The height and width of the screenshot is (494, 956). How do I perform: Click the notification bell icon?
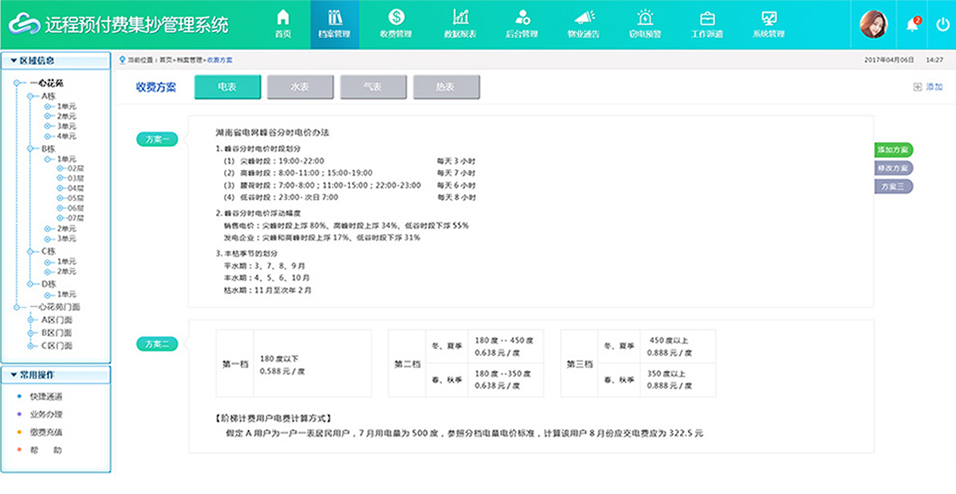pyautogui.click(x=912, y=25)
